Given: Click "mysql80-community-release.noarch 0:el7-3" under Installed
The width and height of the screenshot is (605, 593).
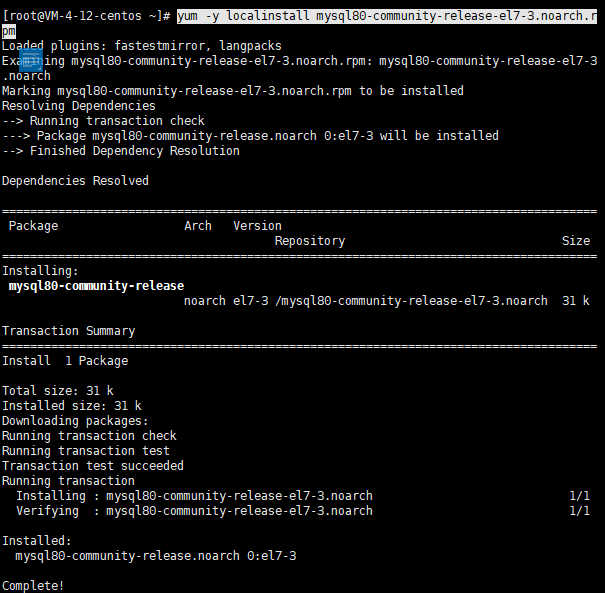Looking at the screenshot, I should [x=156, y=556].
